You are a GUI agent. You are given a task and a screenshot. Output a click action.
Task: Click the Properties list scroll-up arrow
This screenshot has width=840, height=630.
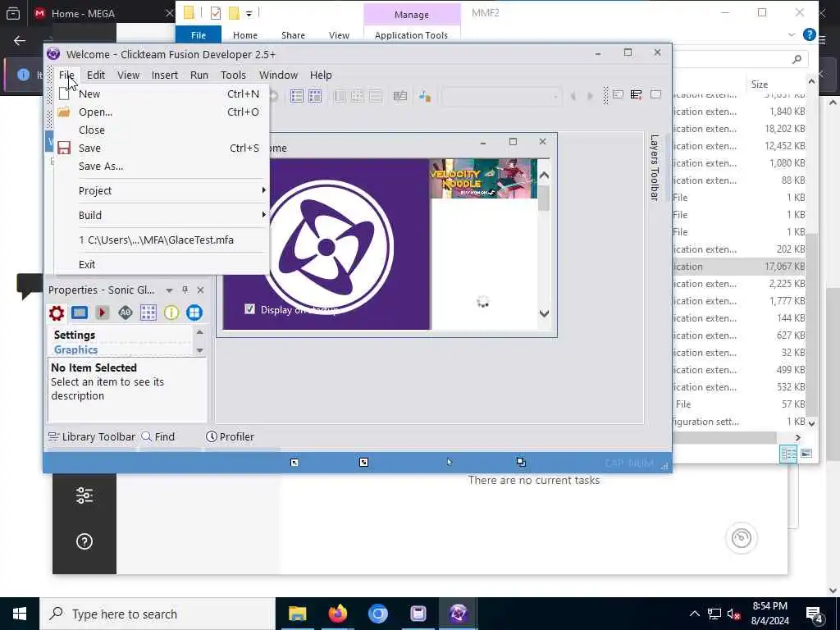coord(200,332)
